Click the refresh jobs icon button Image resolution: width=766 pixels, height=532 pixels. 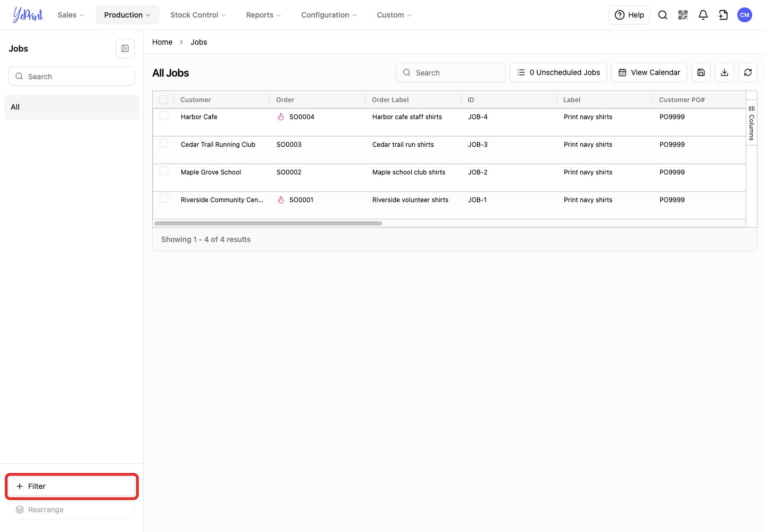[748, 72]
